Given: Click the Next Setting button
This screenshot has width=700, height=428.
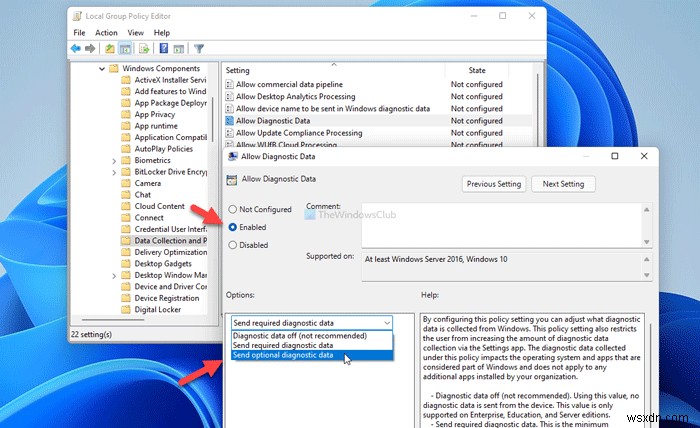Looking at the screenshot, I should click(x=563, y=184).
